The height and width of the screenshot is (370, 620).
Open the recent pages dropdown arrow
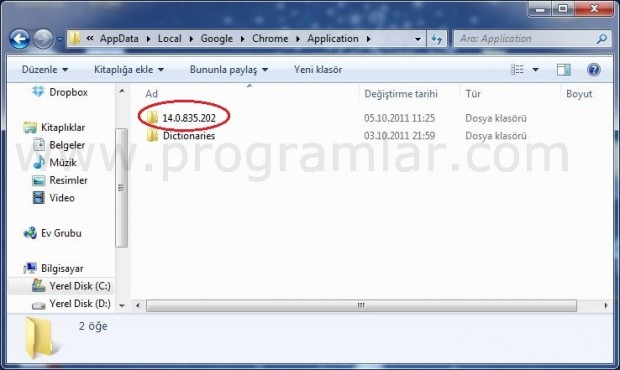[x=60, y=40]
